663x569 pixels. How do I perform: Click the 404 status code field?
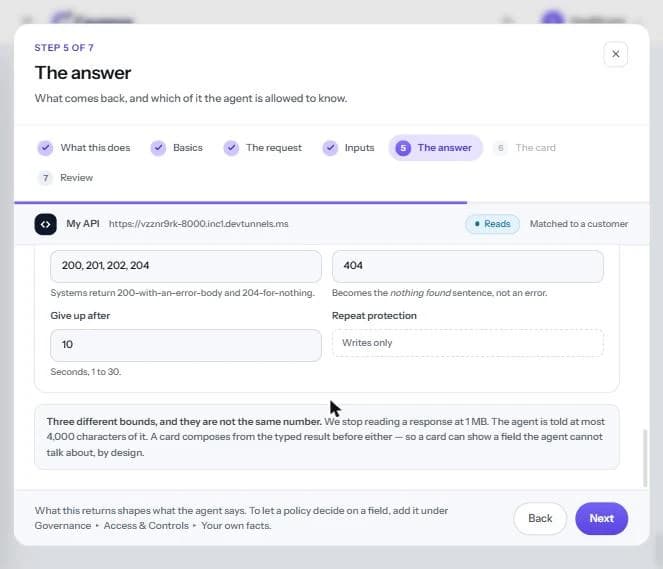point(468,266)
